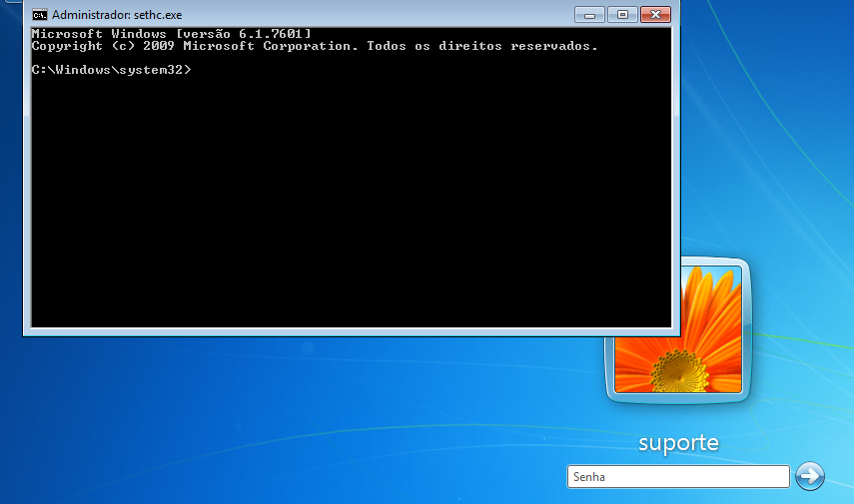The image size is (854, 504).
Task: Minimize the sethc.exe command window
Action: point(589,15)
